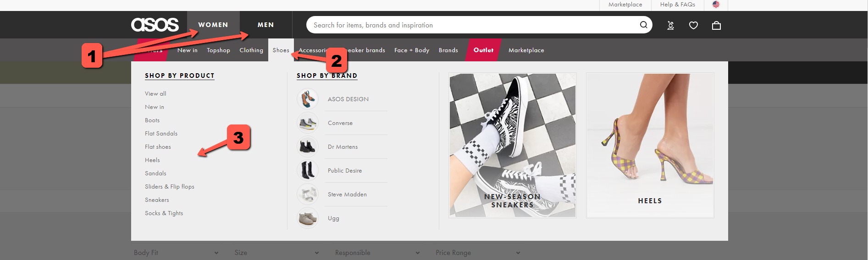868x260 pixels.
Task: Click the Converse brand sneaker icon
Action: tap(308, 123)
